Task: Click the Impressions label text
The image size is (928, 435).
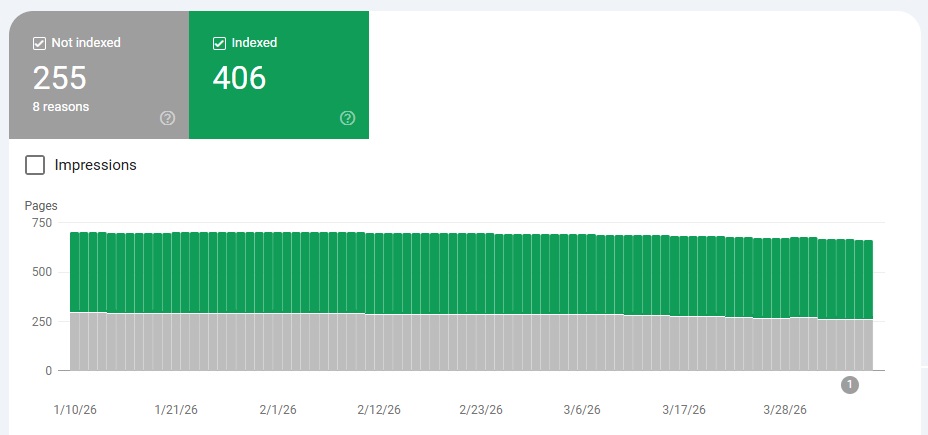Action: click(95, 165)
